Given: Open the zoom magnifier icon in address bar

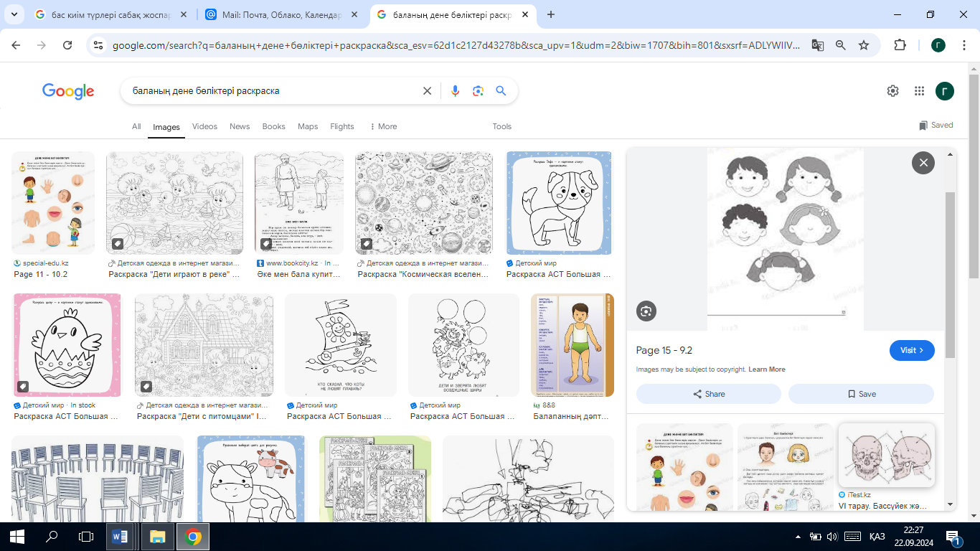Looking at the screenshot, I should tap(841, 45).
